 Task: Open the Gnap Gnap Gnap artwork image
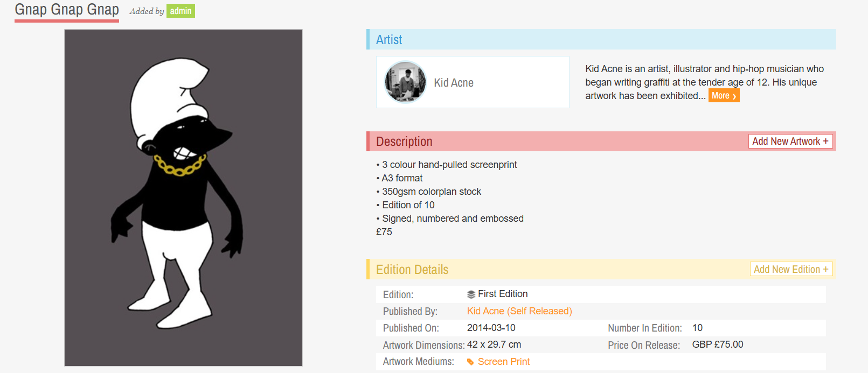[x=183, y=198]
